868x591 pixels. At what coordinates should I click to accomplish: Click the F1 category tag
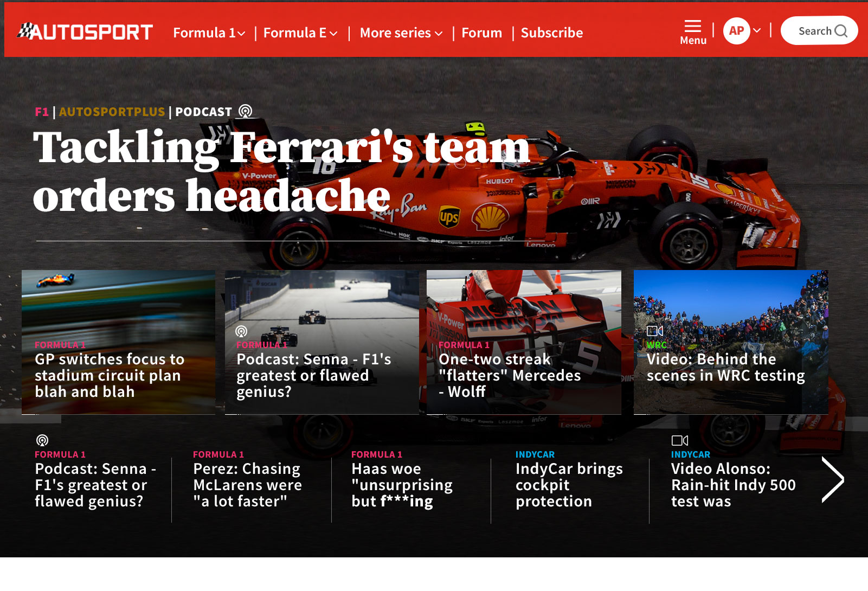(x=42, y=112)
